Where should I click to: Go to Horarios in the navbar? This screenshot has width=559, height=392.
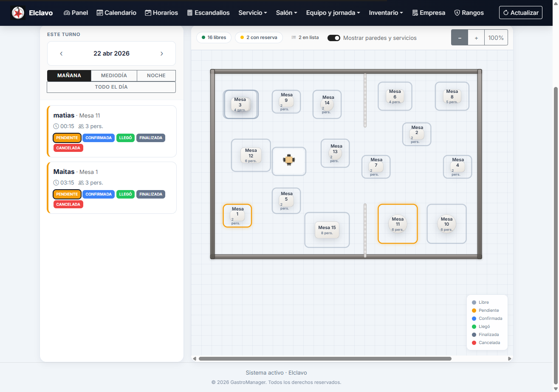[161, 13]
